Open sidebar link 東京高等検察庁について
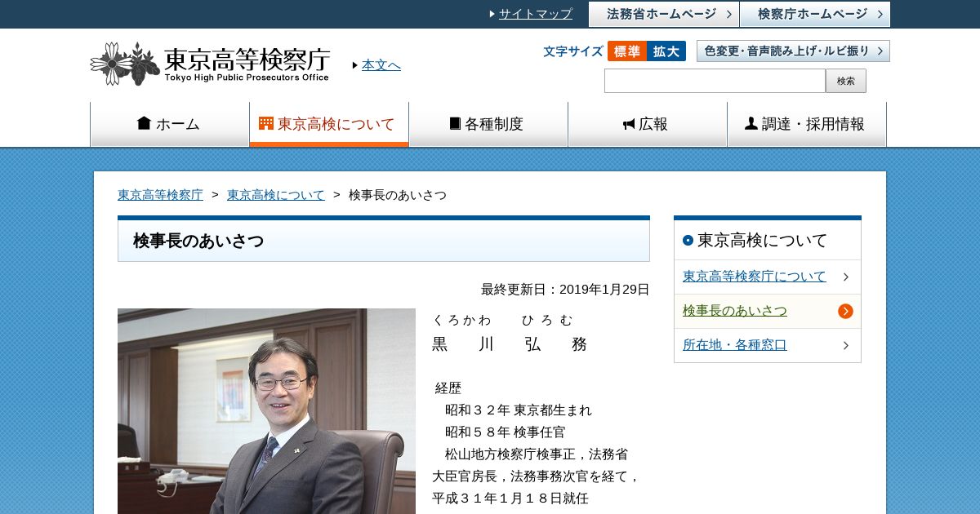This screenshot has width=980, height=514. (755, 277)
